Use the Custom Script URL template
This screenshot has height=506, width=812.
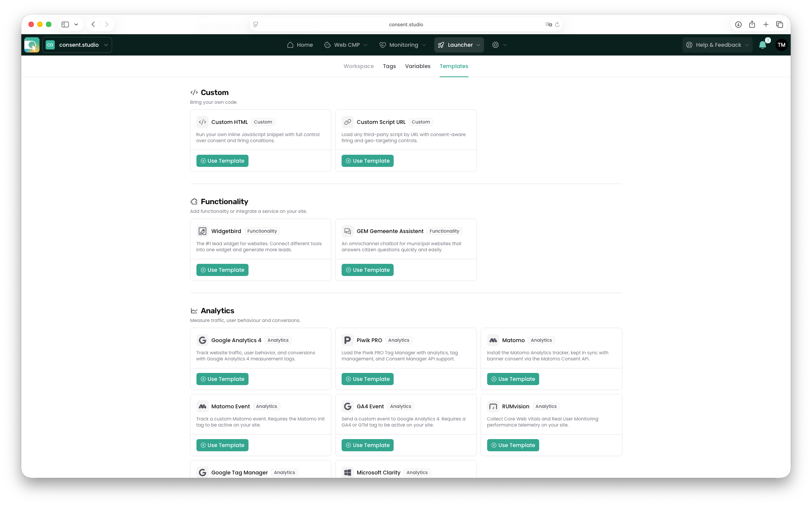tap(367, 161)
